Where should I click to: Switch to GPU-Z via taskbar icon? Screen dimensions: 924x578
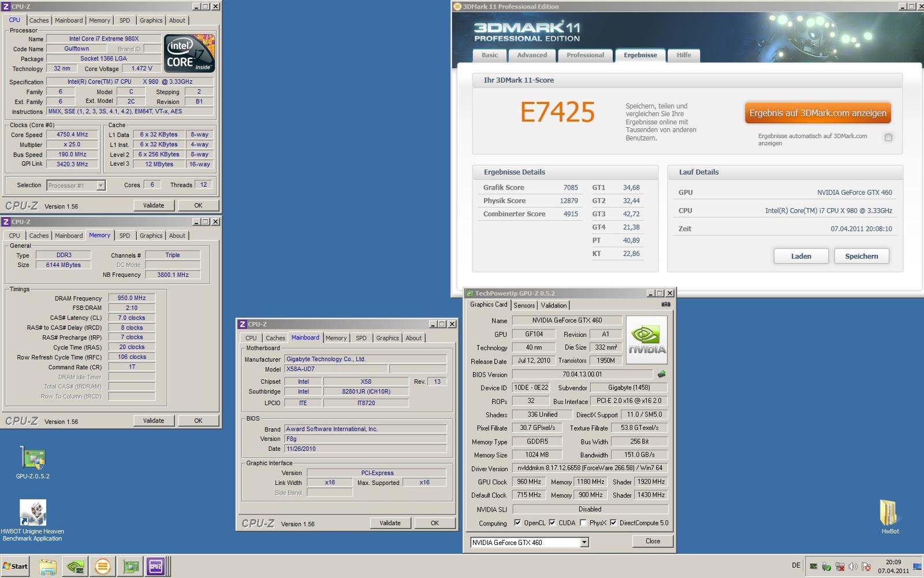131,566
